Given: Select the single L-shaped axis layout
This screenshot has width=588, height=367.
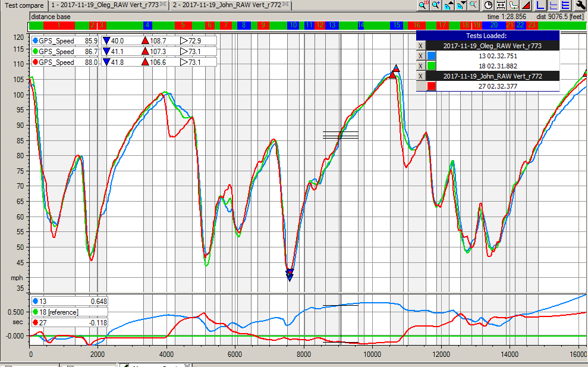Looking at the screenshot, I should (x=540, y=5).
